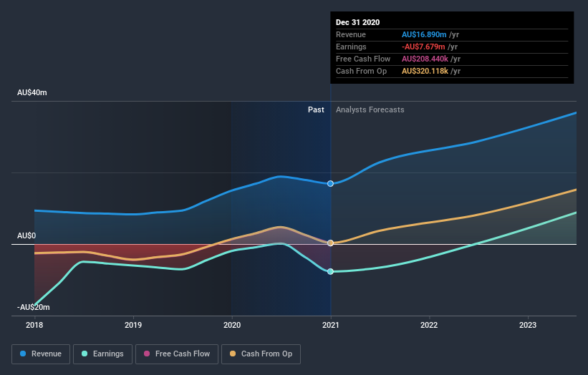Click the -AU$20m y-axis label

34,307
